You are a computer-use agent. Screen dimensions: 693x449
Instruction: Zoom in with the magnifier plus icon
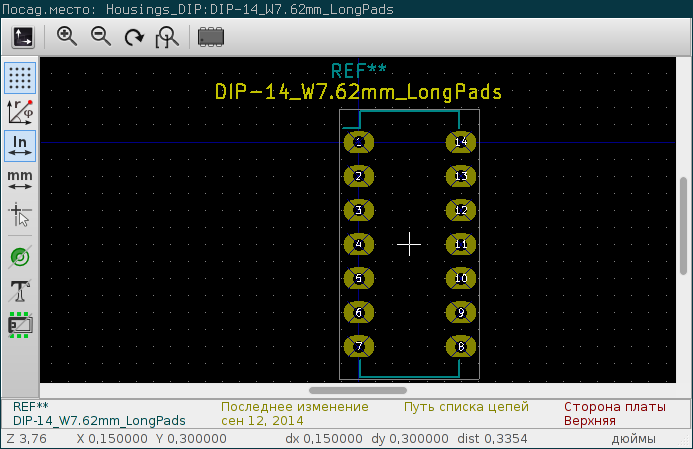click(67, 37)
